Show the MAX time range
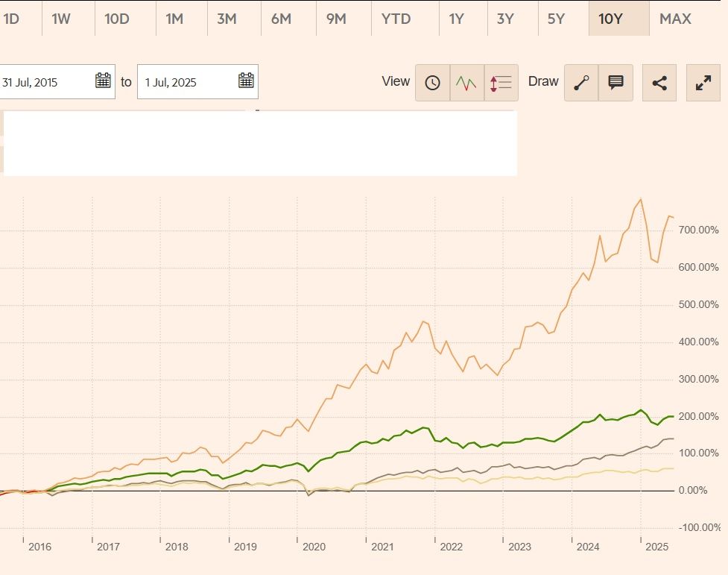This screenshot has height=575, width=728. (x=675, y=19)
